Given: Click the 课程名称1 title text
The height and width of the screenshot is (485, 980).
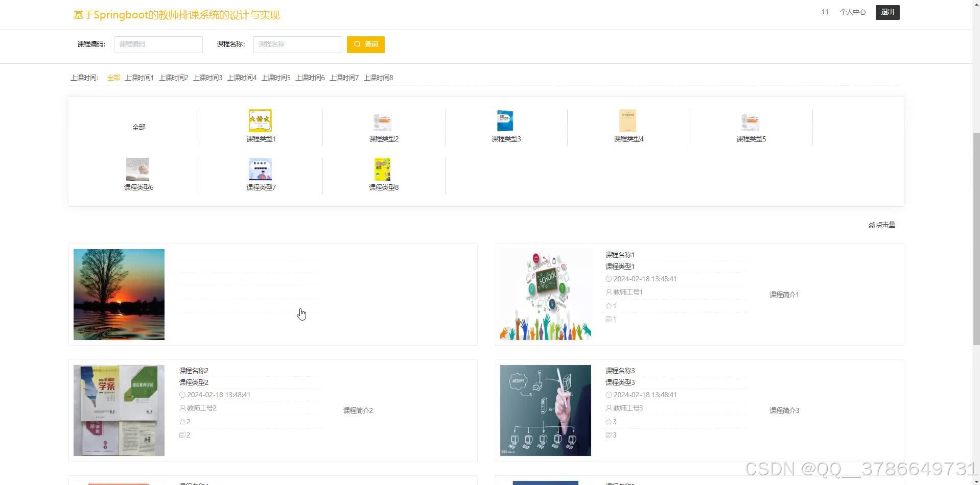Looking at the screenshot, I should tap(620, 255).
